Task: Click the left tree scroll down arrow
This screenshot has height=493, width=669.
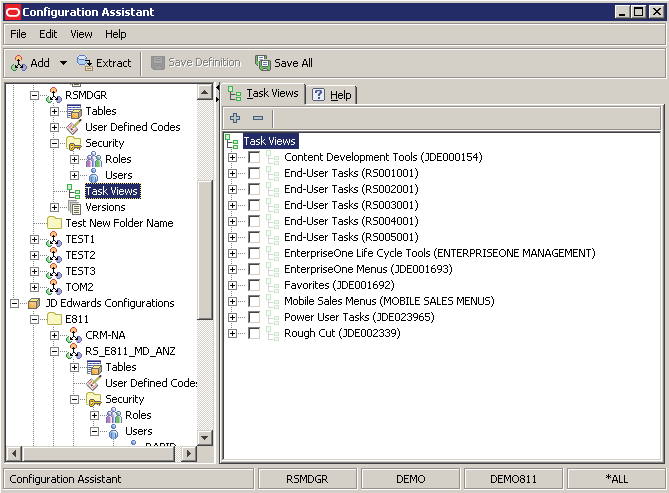Action: tap(205, 438)
